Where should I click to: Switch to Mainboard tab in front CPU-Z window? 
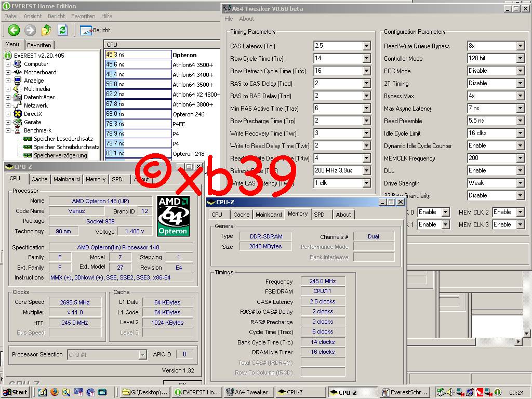point(269,215)
